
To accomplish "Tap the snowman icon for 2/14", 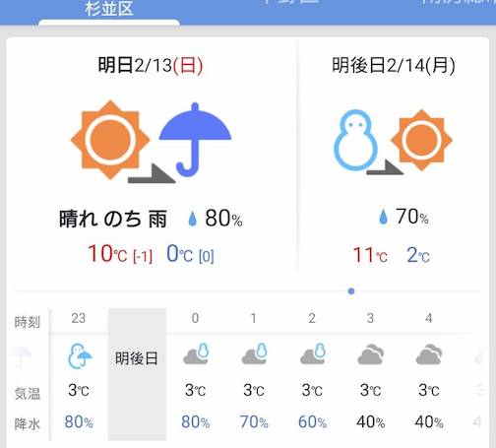I will pyautogui.click(x=356, y=140).
